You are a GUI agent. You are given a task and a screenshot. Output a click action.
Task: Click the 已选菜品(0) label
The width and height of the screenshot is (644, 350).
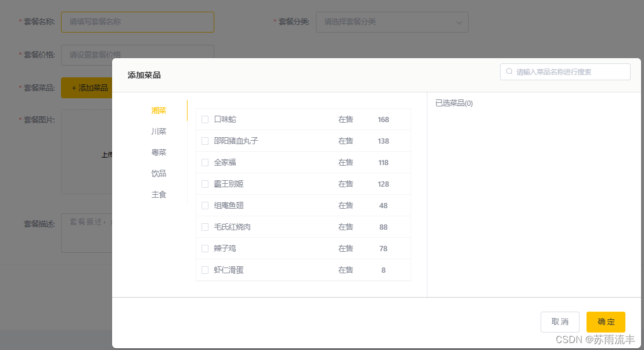(x=454, y=103)
